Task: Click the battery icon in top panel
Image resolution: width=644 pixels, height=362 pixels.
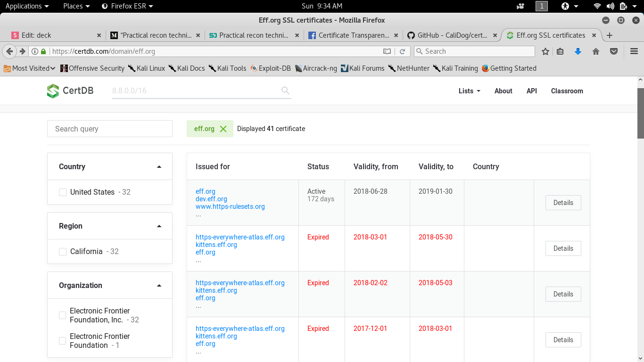Action: click(x=623, y=6)
